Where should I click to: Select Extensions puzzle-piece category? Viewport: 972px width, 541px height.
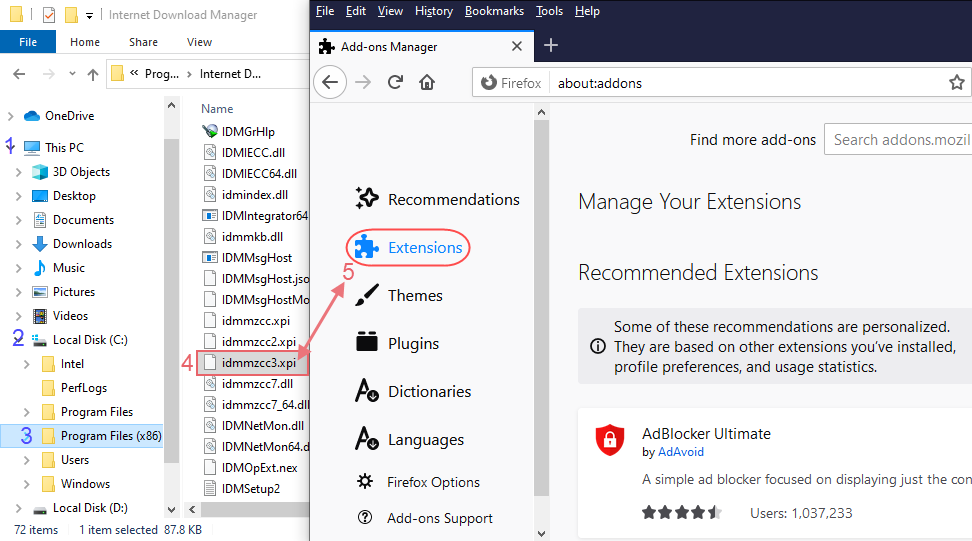(x=409, y=248)
